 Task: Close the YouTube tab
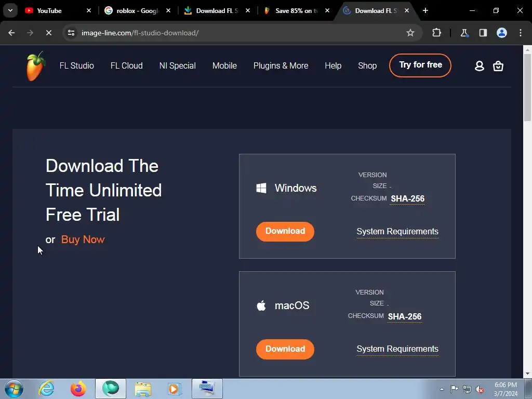pyautogui.click(x=88, y=10)
